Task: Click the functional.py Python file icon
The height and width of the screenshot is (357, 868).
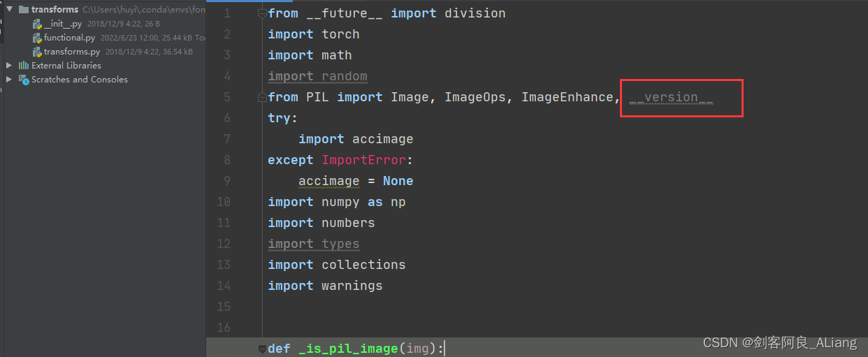Action: (37, 38)
